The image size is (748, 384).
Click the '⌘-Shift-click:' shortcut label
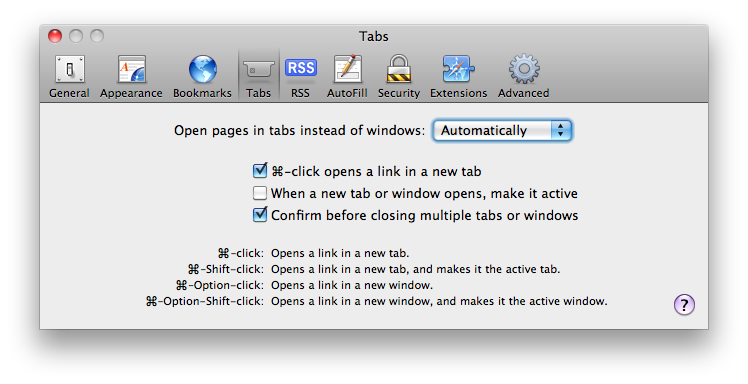[226, 269]
